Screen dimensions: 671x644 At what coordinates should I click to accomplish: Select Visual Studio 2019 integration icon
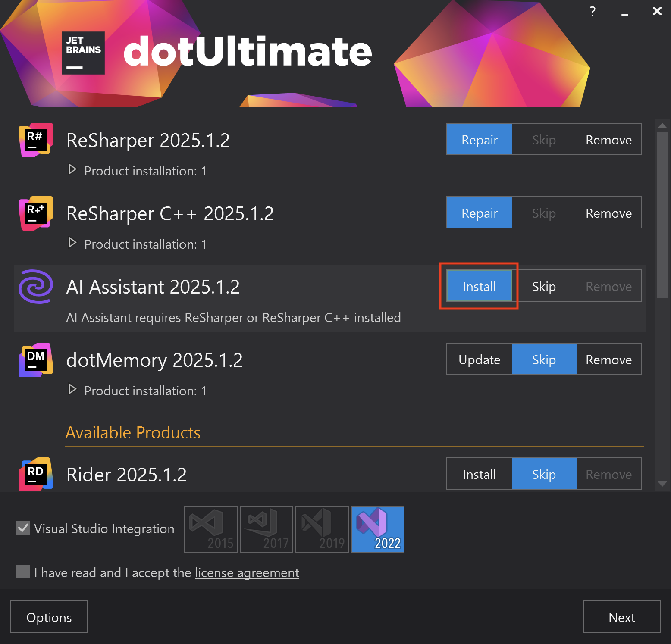[322, 529]
